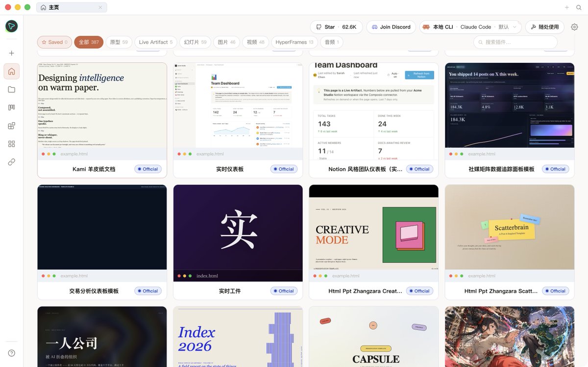Click example.html under the Kami preview

point(74,154)
